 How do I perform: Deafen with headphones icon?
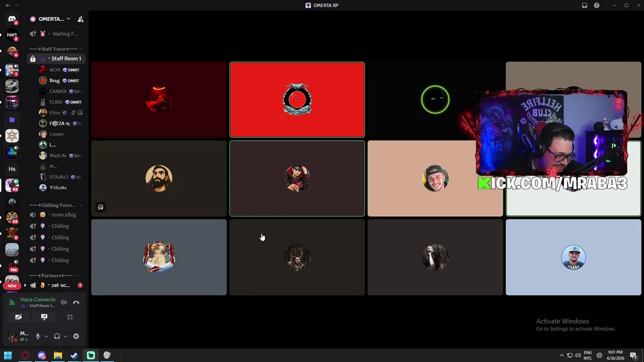click(57, 336)
